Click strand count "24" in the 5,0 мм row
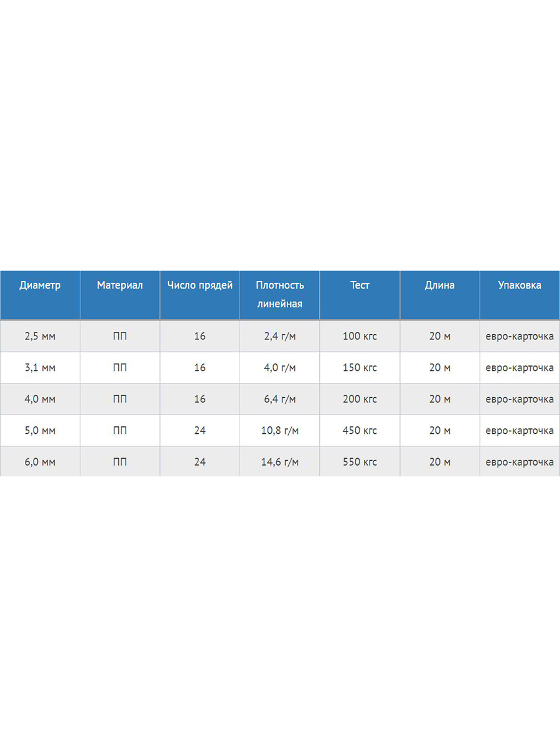The image size is (560, 747). (200, 431)
